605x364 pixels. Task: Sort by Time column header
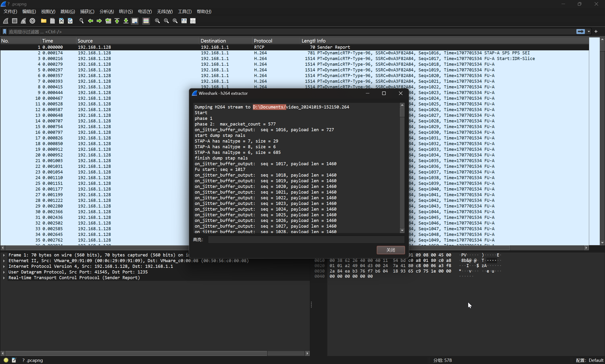coord(58,41)
